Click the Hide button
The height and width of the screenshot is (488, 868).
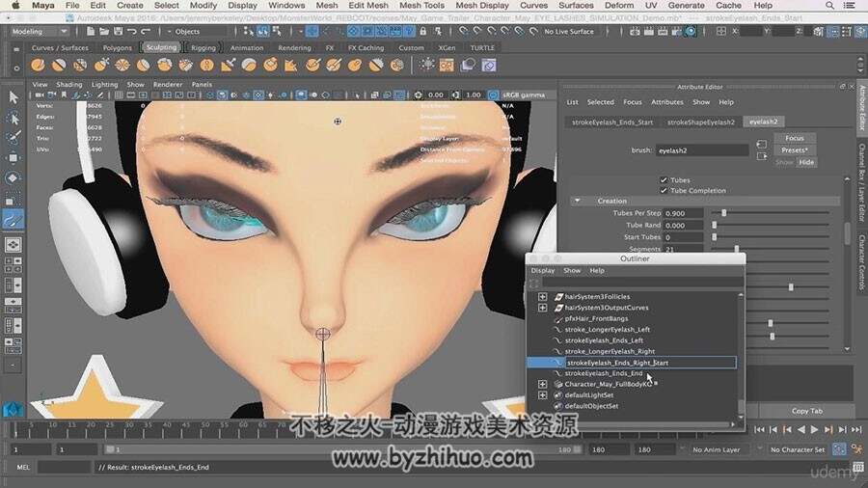tap(806, 162)
